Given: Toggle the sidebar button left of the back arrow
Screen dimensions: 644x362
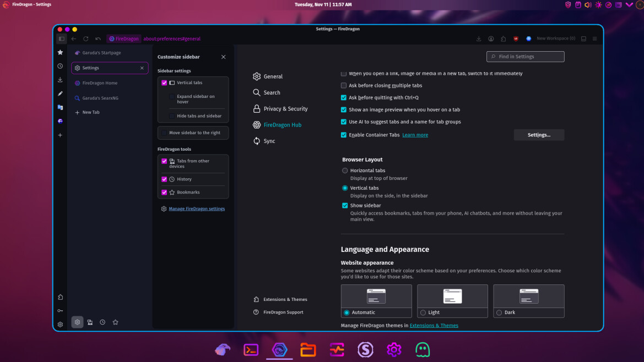Looking at the screenshot, I should tap(62, 39).
